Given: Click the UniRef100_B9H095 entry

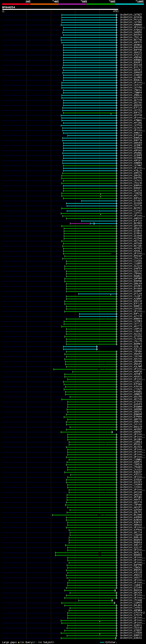Looking at the screenshot, I should 131,47.
